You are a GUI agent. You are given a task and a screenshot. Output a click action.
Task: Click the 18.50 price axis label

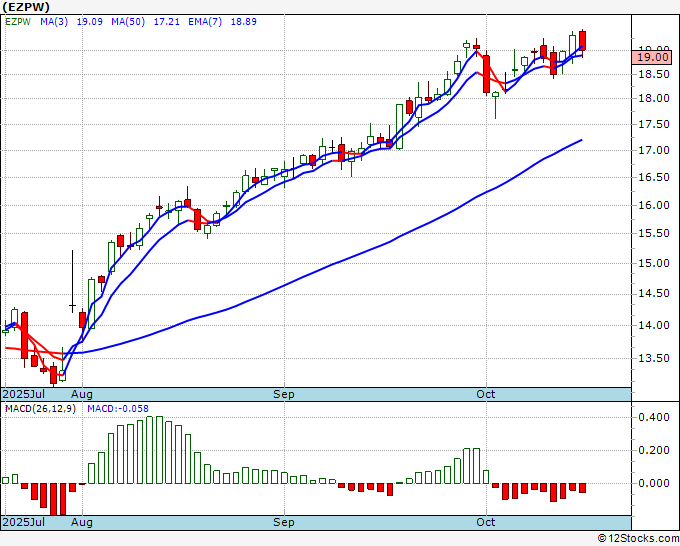[x=654, y=74]
